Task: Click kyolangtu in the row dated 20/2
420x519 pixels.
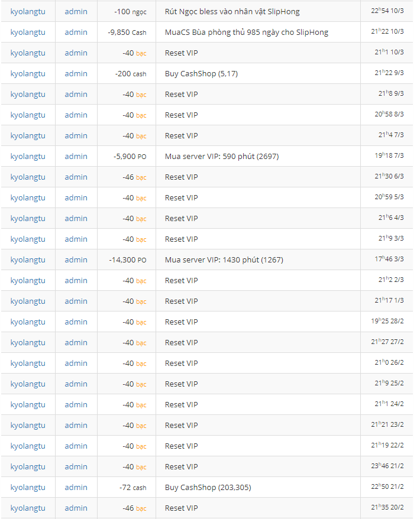Action: click(28, 508)
